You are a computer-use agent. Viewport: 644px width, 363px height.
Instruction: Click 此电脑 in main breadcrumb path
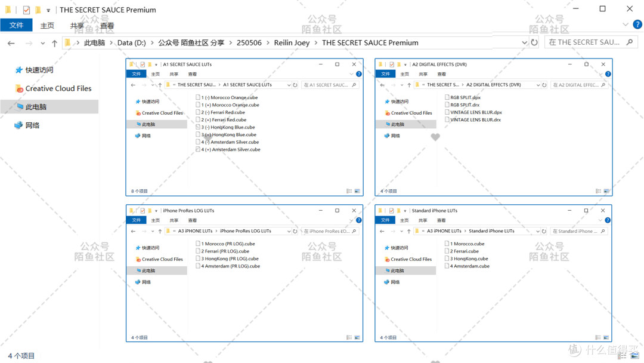coord(94,43)
